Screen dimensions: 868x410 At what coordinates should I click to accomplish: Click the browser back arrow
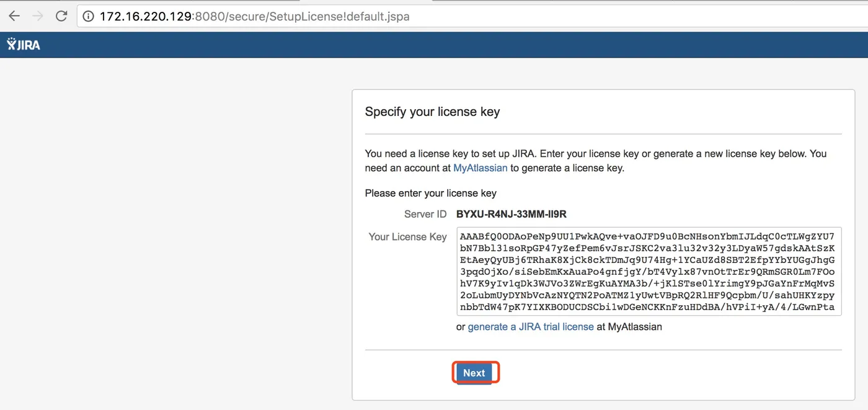tap(14, 17)
